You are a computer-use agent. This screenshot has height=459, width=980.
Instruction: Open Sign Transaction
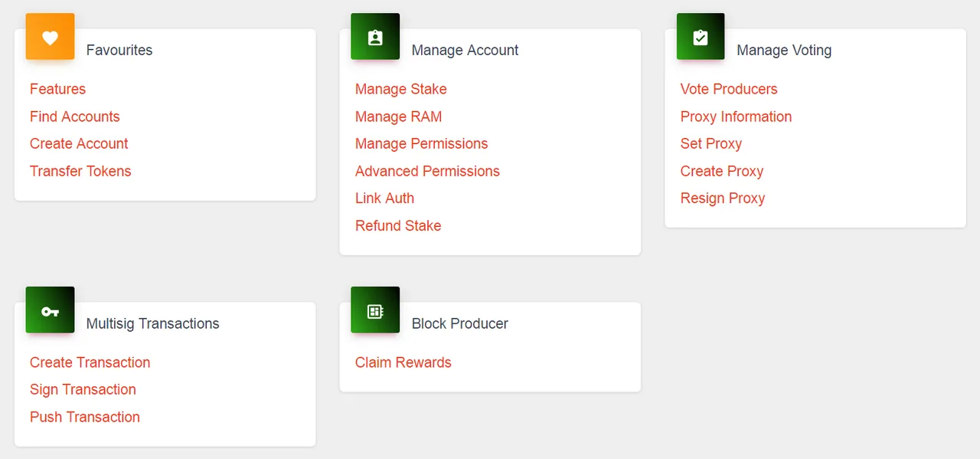83,389
